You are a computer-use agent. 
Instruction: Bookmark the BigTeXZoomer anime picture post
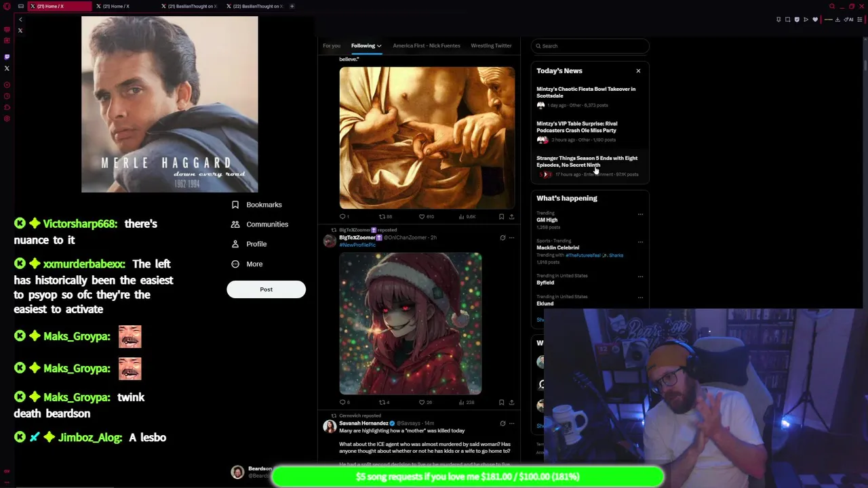(x=502, y=403)
